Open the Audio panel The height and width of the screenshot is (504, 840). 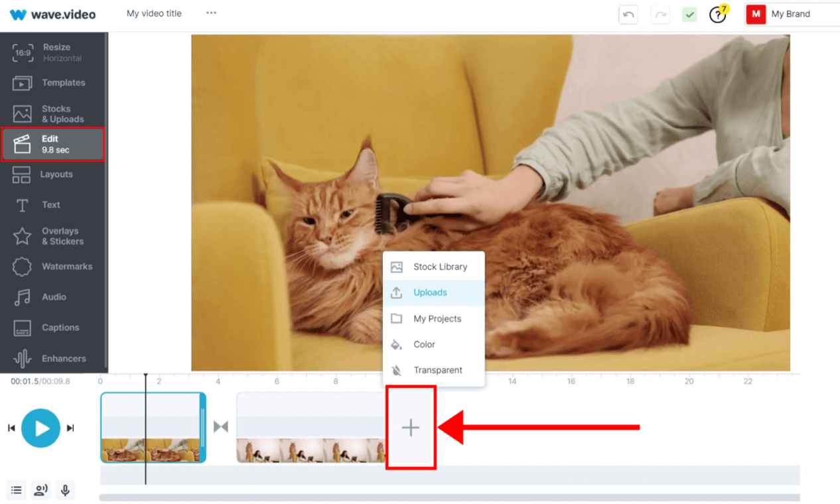tap(53, 297)
